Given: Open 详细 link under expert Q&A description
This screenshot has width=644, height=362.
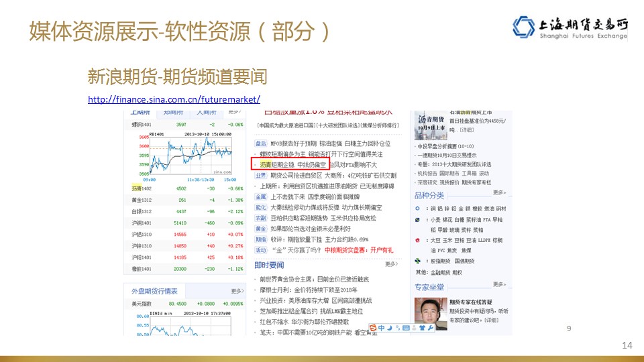Looking at the screenshot, I should (492, 320).
